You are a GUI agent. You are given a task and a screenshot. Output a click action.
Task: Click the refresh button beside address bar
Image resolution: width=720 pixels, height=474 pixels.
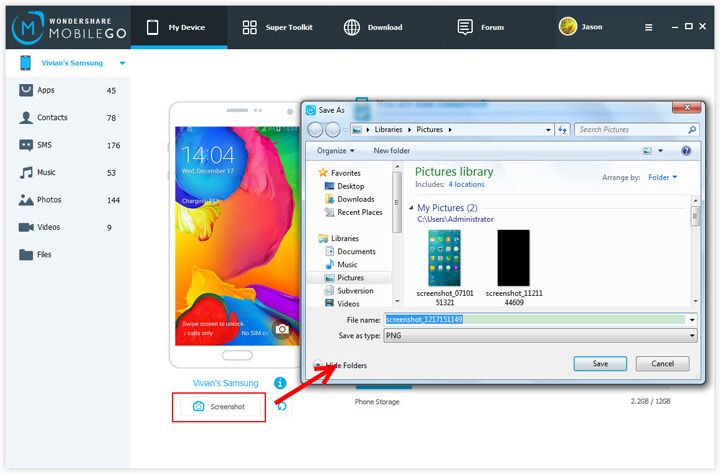click(x=562, y=130)
